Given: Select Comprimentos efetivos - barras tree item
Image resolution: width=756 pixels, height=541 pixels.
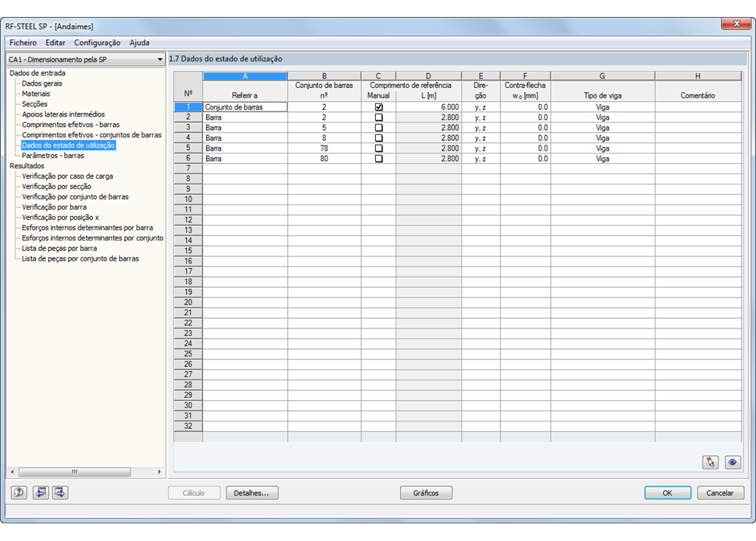Looking at the screenshot, I should [71, 125].
